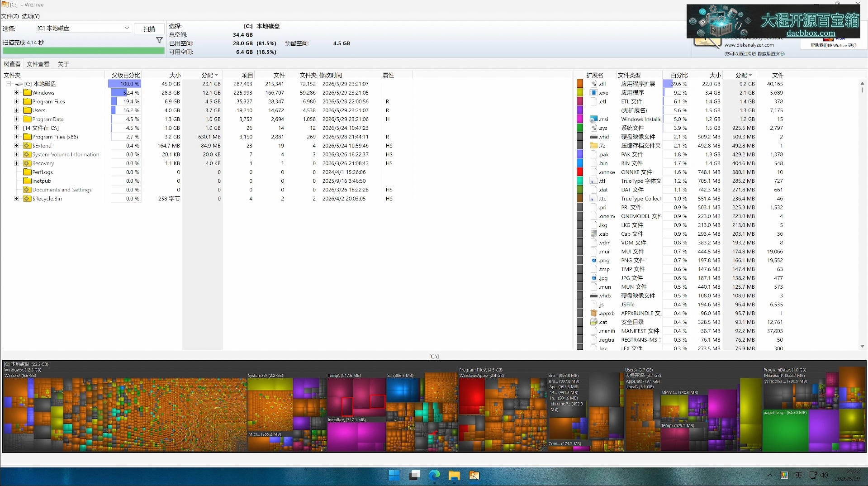Expand the Program Files tree node
Screen dimensions: 868x486
click(x=17, y=101)
